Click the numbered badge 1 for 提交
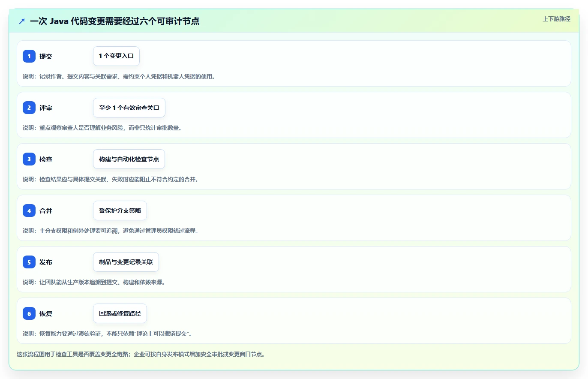The width and height of the screenshot is (588, 379). coord(29,56)
